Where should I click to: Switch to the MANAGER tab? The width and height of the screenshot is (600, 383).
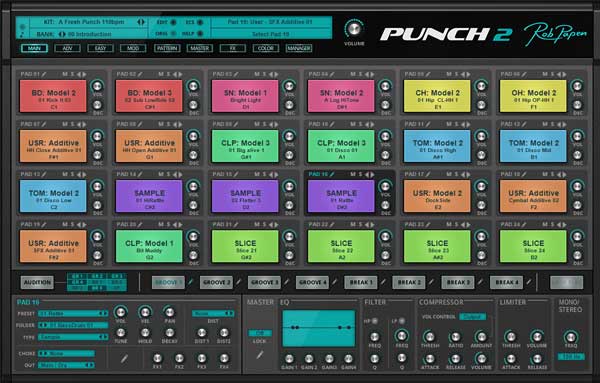tap(299, 48)
